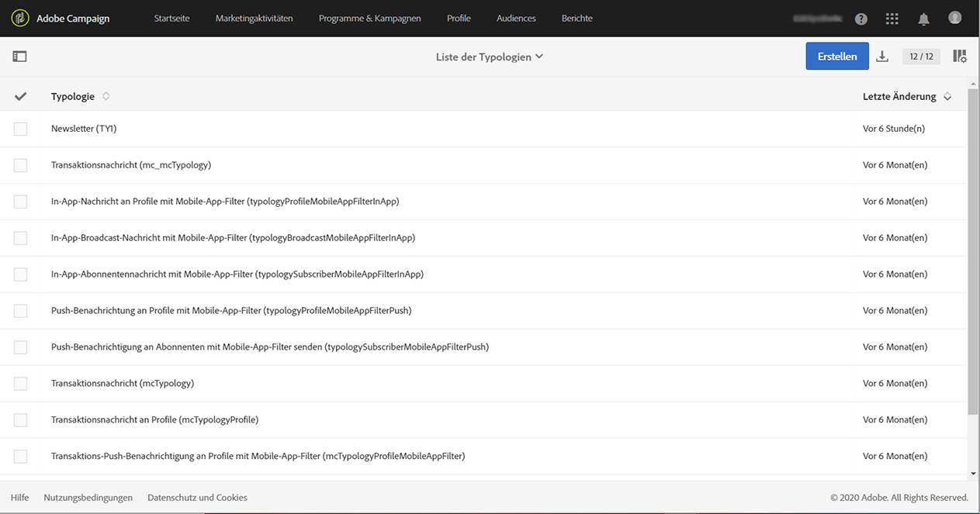Tick the checkbox for Newsletter (TY1)

pos(20,129)
